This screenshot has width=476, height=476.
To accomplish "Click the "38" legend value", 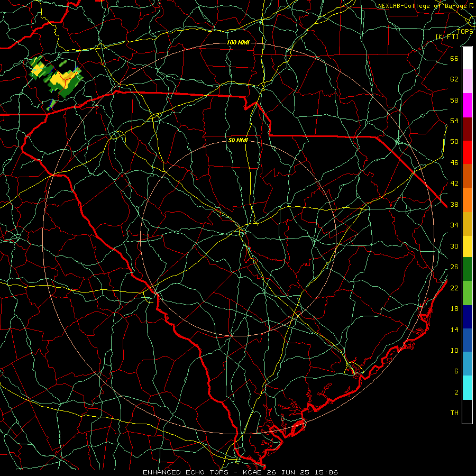I will pos(454,205).
